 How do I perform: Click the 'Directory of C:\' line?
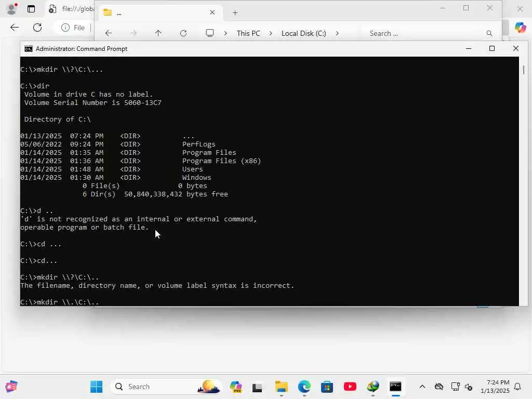pos(57,119)
